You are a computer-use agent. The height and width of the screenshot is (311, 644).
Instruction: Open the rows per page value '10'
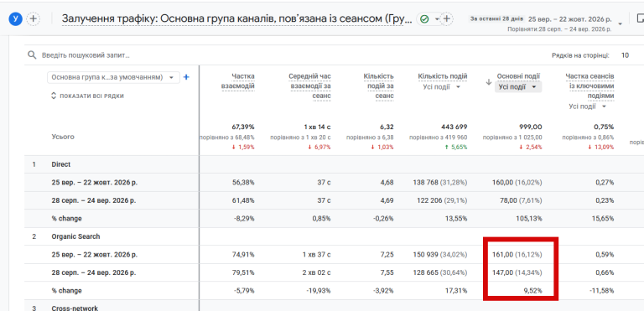coord(625,55)
